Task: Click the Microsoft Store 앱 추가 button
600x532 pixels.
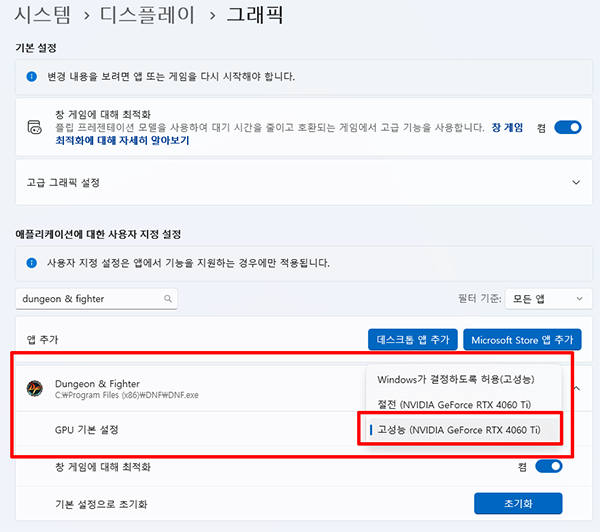Action: [522, 338]
